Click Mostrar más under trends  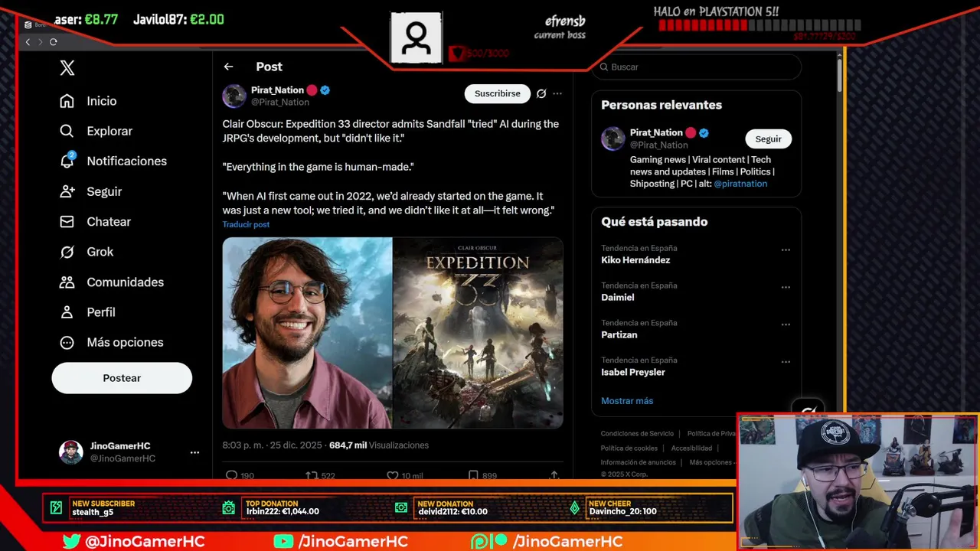[x=627, y=401]
